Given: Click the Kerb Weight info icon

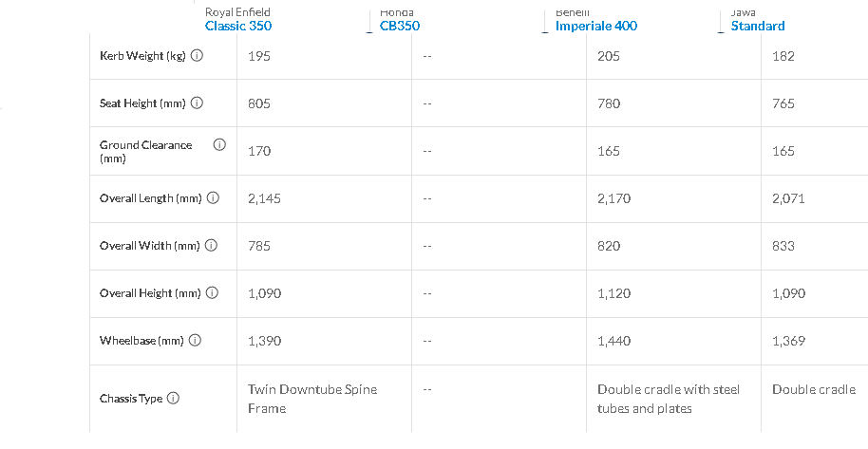Looking at the screenshot, I should tap(197, 56).
